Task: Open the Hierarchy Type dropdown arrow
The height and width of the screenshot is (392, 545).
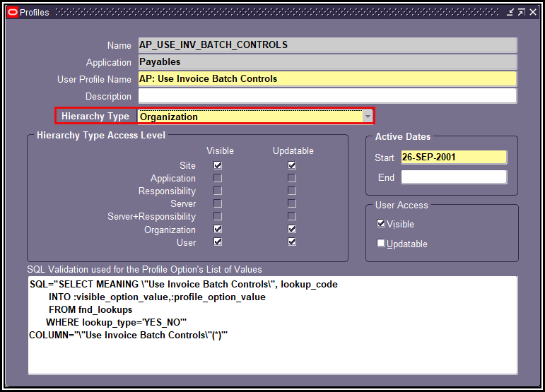Action: click(x=368, y=117)
